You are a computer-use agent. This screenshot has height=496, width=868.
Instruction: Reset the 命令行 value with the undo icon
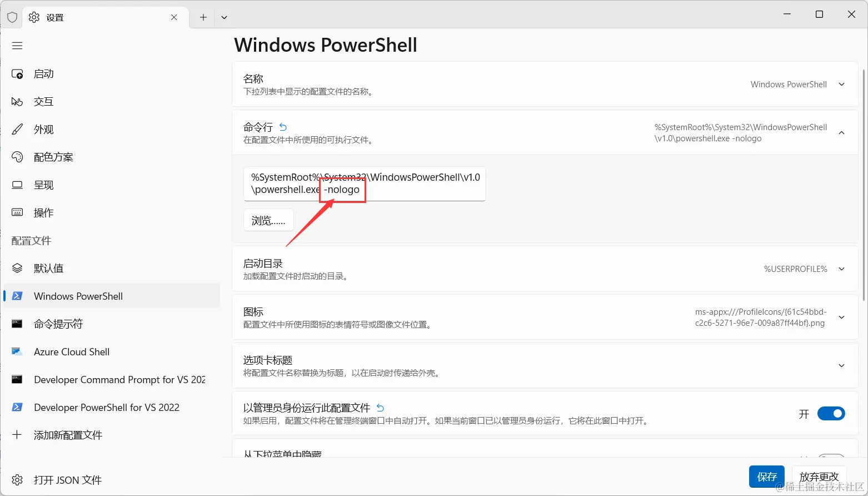click(283, 127)
